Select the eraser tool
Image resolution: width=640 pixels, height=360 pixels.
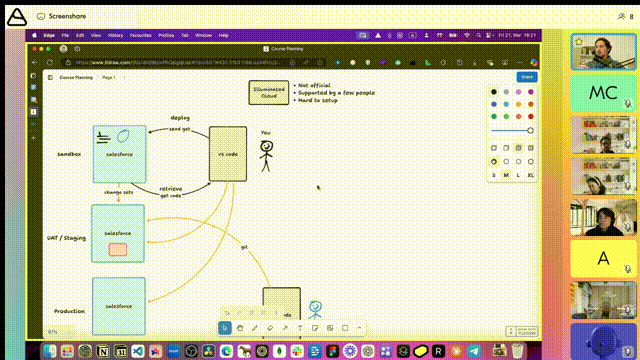pos(270,328)
